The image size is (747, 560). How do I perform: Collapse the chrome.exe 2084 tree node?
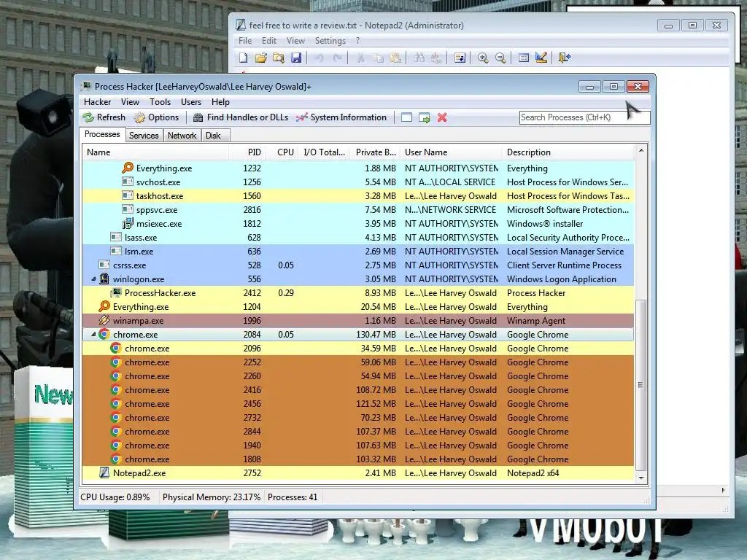pyautogui.click(x=93, y=334)
